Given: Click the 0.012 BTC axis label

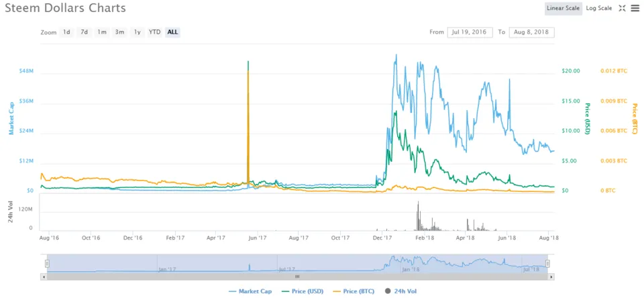Looking at the screenshot, I should tap(614, 70).
